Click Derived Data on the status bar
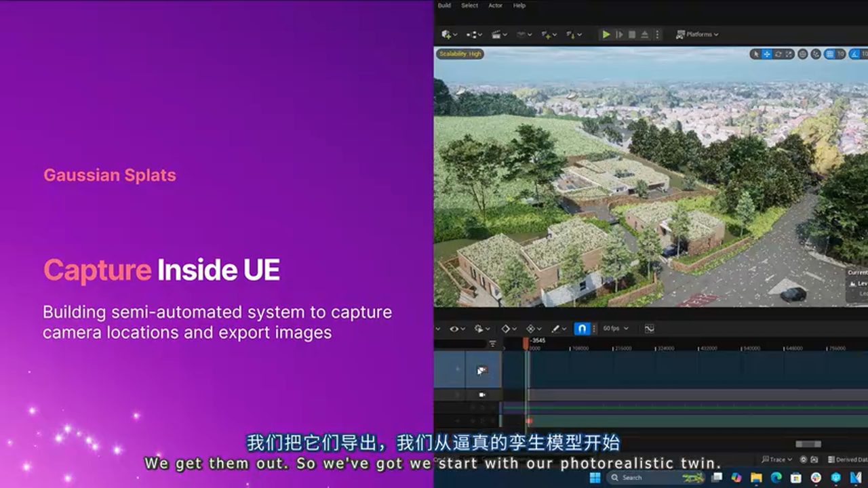 point(850,459)
